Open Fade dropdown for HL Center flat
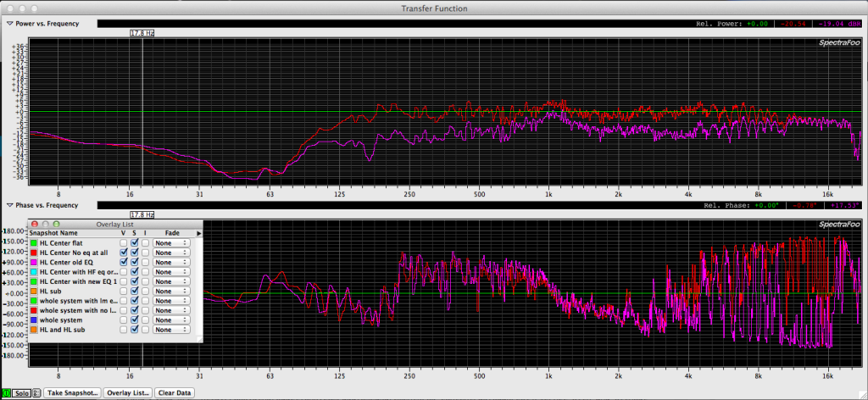This screenshot has width=868, height=400. tap(170, 243)
